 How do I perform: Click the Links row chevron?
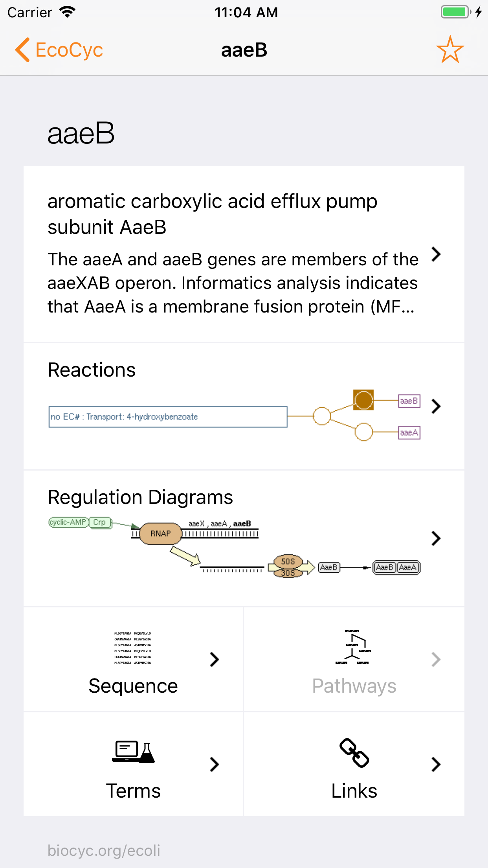pyautogui.click(x=436, y=764)
